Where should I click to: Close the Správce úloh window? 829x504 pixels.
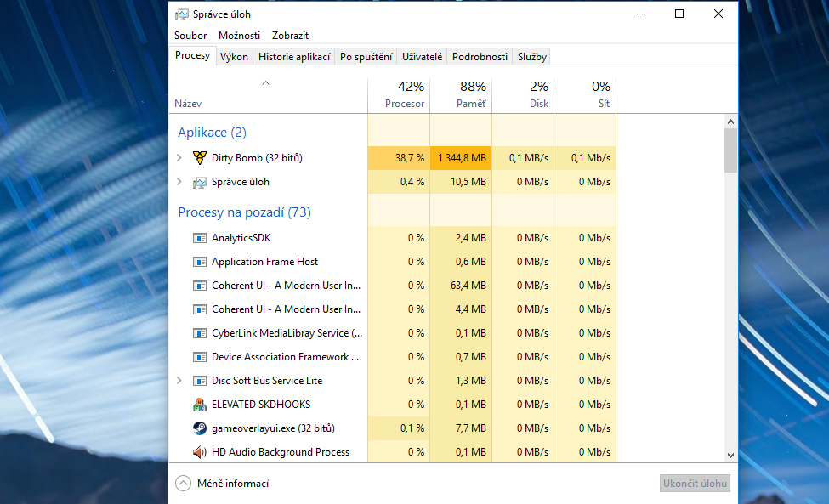[x=718, y=14]
